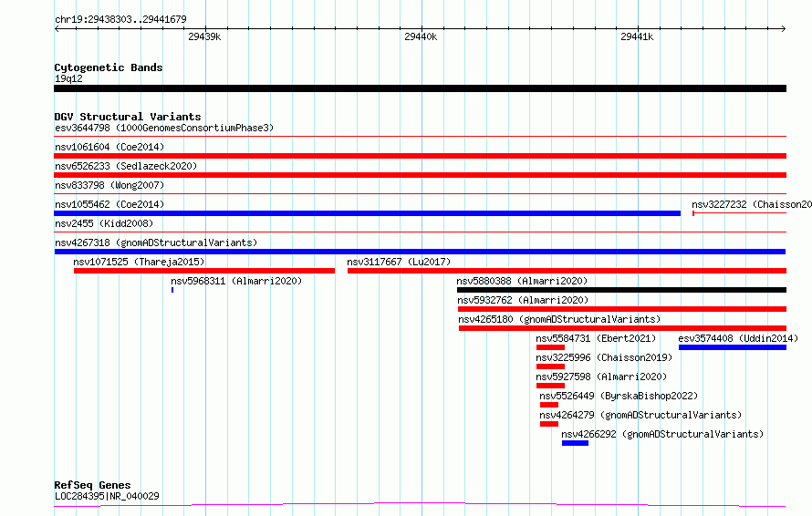Select the tiny blue nsv5968311 variant mark
The height and width of the screenshot is (516, 812).
[172, 290]
